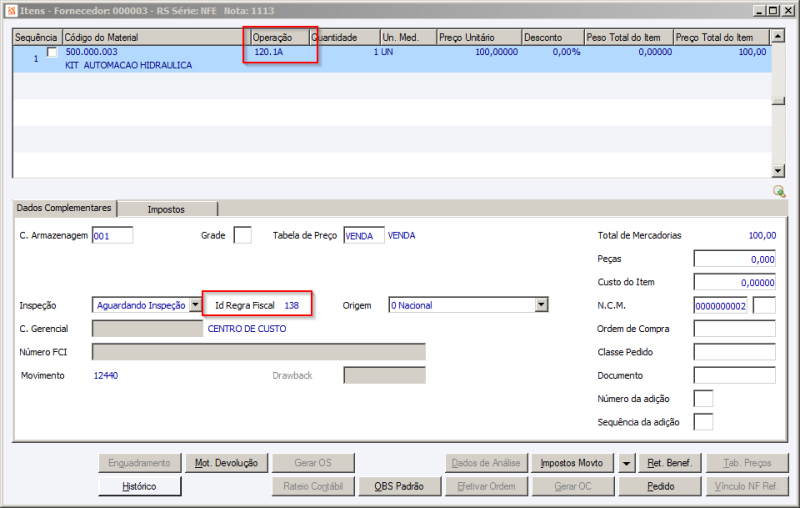This screenshot has width=800, height=508.
Task: Click the Pedido button
Action: (x=660, y=486)
